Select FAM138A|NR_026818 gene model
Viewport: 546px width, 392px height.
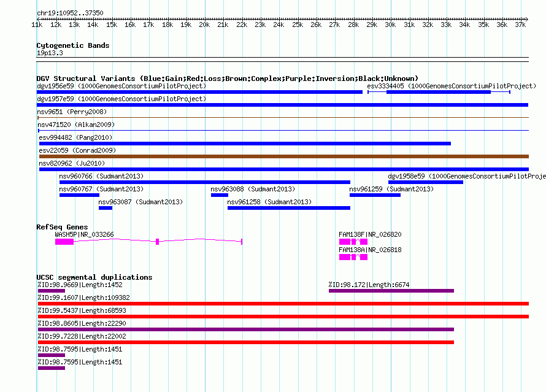click(353, 257)
